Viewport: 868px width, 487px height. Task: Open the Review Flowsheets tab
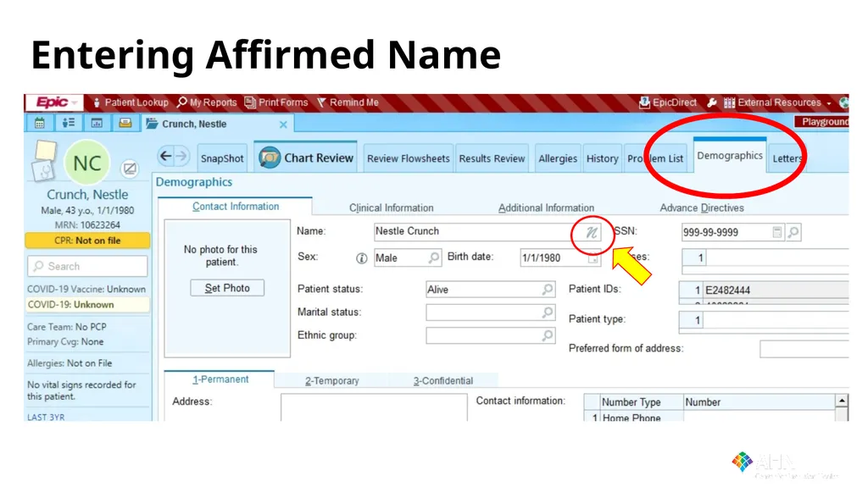click(408, 158)
